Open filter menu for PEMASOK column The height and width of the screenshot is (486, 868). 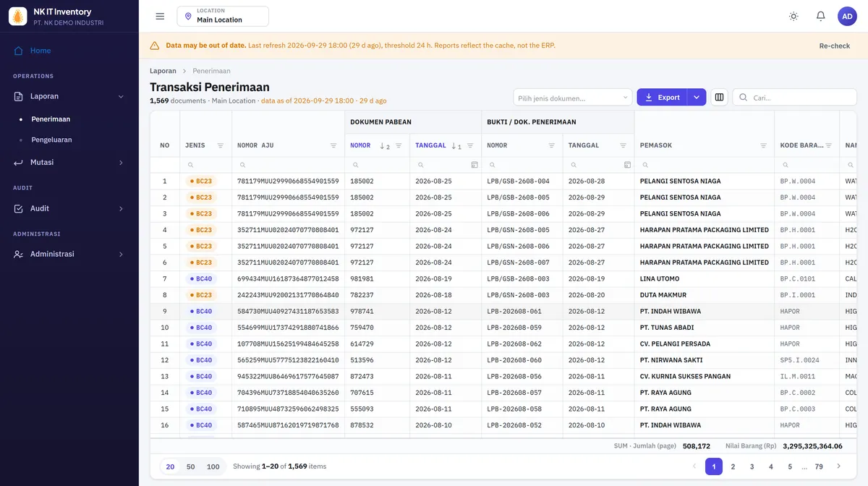coord(763,145)
